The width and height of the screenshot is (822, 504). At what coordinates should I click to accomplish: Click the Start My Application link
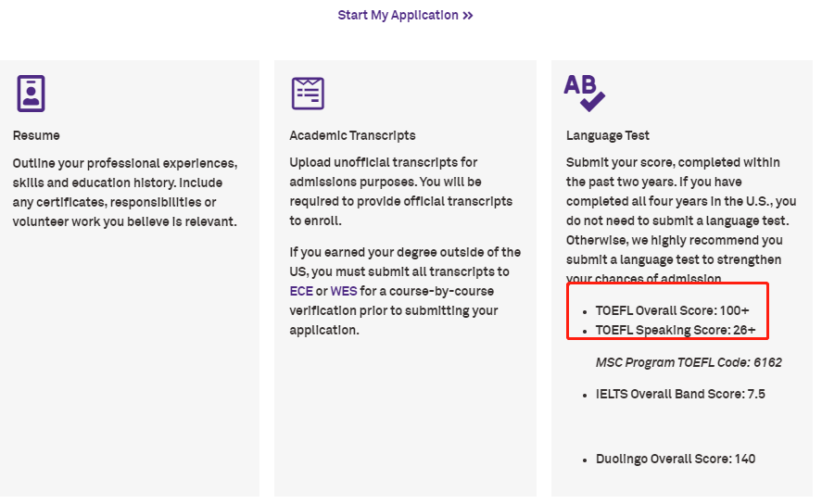tap(398, 15)
